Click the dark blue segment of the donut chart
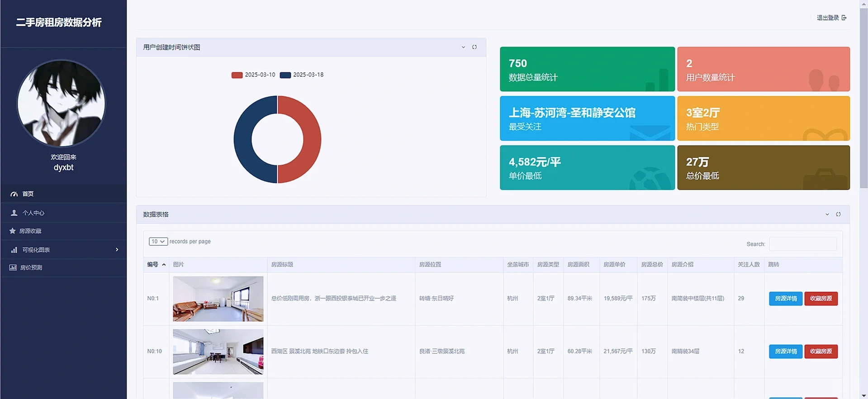The width and height of the screenshot is (868, 399). tap(242, 139)
